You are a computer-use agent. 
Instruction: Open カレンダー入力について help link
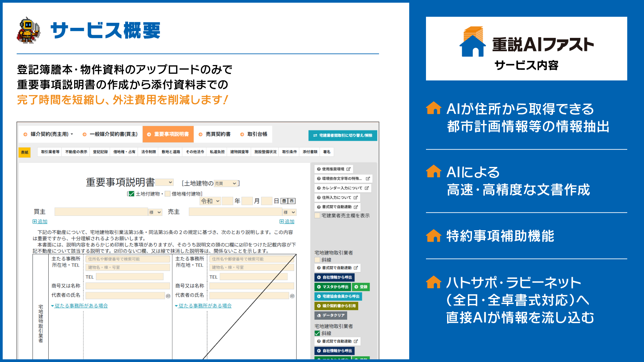tap(343, 188)
